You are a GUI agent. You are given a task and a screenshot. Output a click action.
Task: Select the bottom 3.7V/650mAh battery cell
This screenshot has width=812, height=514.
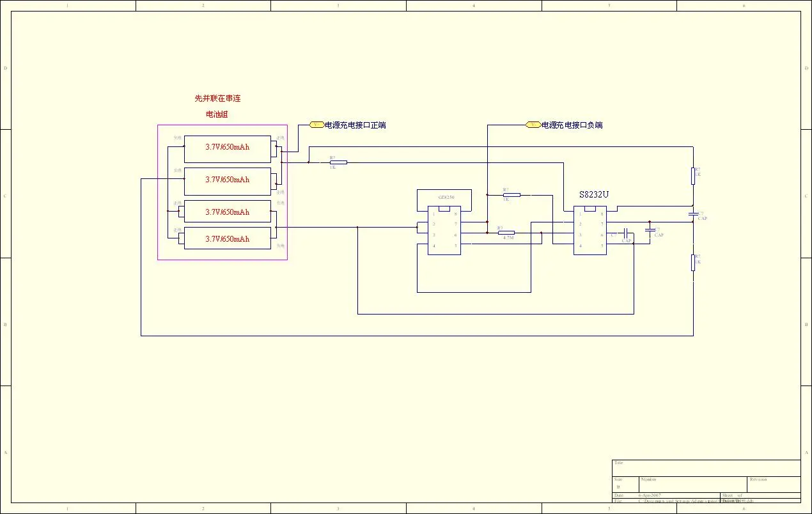tap(228, 238)
